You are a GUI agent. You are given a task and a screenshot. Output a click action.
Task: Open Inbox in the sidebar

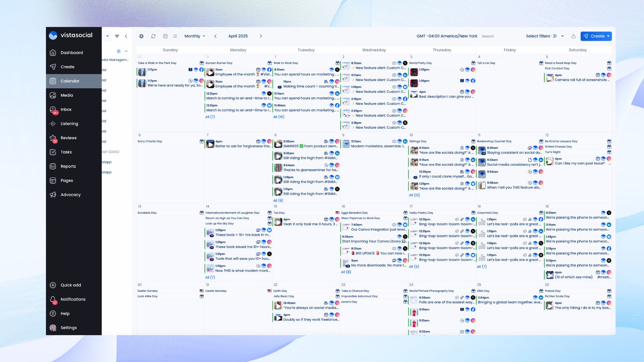click(x=66, y=109)
